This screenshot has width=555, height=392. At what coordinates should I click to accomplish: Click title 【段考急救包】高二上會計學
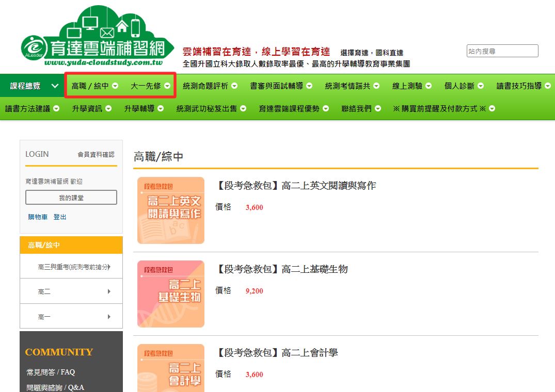point(277,352)
